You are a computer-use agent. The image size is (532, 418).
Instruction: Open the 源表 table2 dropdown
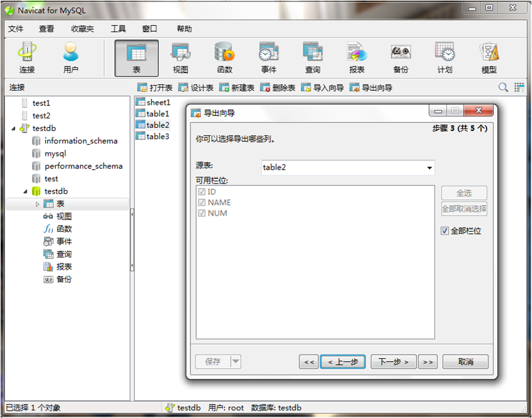pyautogui.click(x=430, y=168)
